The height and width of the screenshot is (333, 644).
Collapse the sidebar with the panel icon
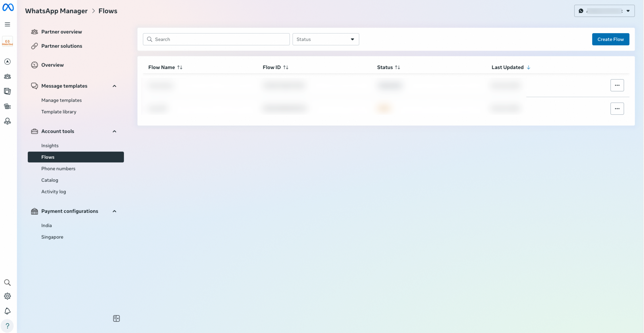116,318
